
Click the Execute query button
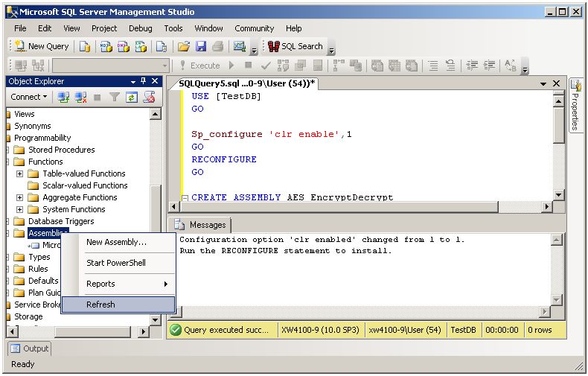(x=199, y=66)
